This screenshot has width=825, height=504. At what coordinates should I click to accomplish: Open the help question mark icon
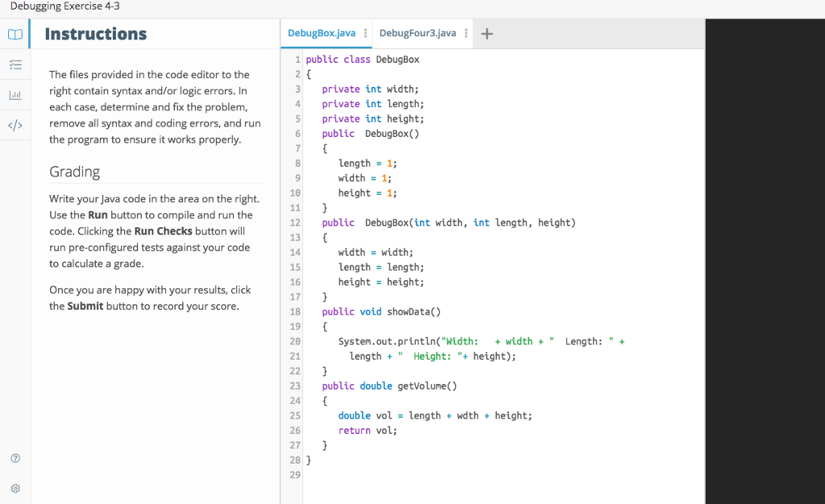[x=15, y=457]
